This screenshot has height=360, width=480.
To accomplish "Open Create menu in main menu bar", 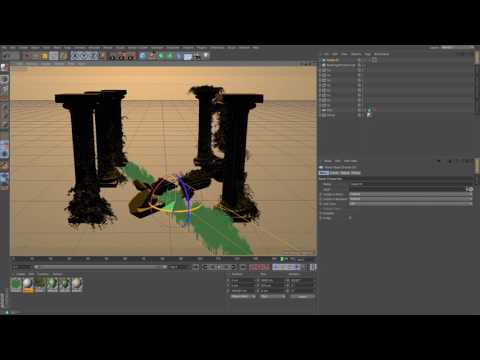I will click(23, 48).
